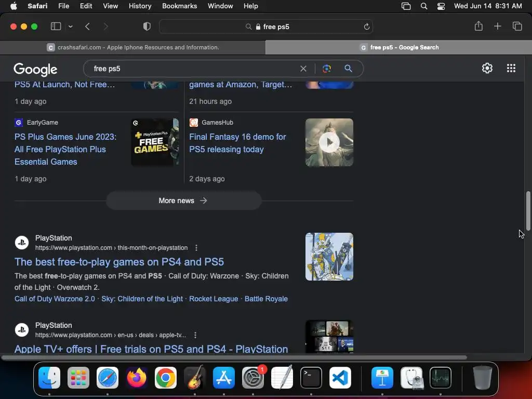
Task: Open Spotlight search in menu bar
Action: click(x=424, y=6)
